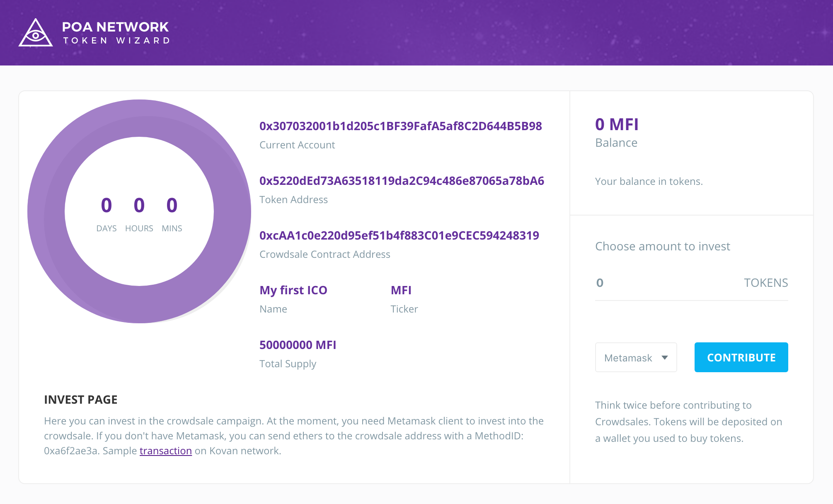Screen dimensions: 833x504
Task: Focus the tokens amount input field
Action: click(691, 283)
